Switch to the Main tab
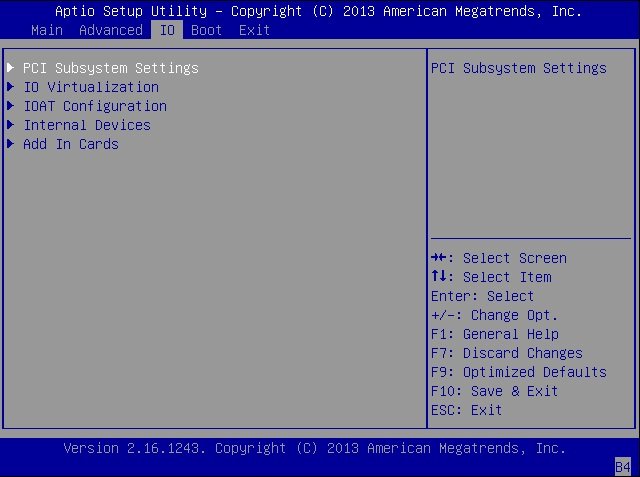640x477 pixels. (47, 30)
